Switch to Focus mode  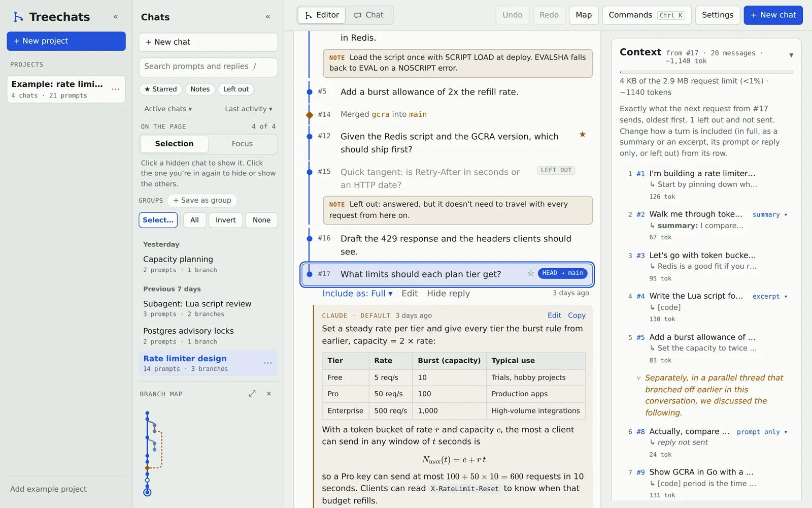click(242, 144)
